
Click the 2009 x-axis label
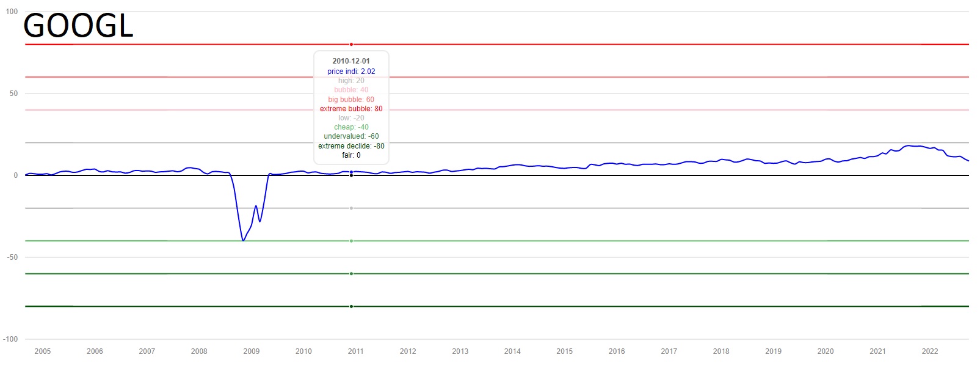(x=252, y=351)
